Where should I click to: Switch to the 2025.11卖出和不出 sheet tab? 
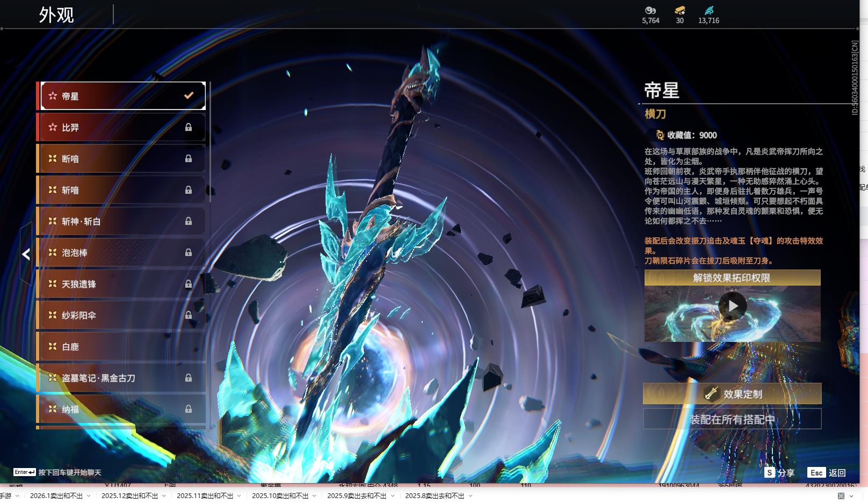[205, 496]
